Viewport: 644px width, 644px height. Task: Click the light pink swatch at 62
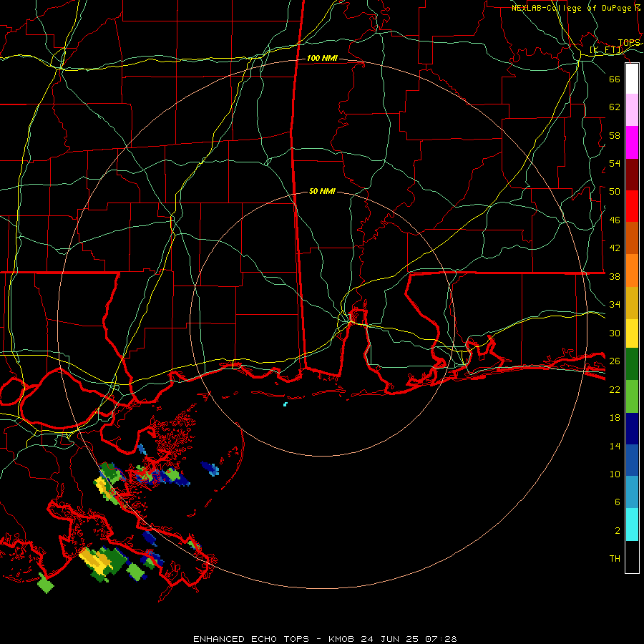pos(632,109)
